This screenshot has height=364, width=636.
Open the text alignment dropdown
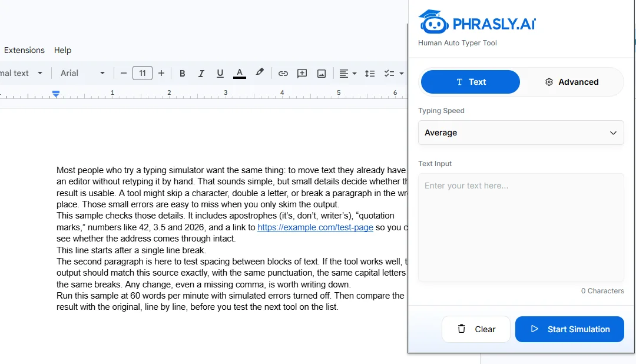tap(347, 74)
